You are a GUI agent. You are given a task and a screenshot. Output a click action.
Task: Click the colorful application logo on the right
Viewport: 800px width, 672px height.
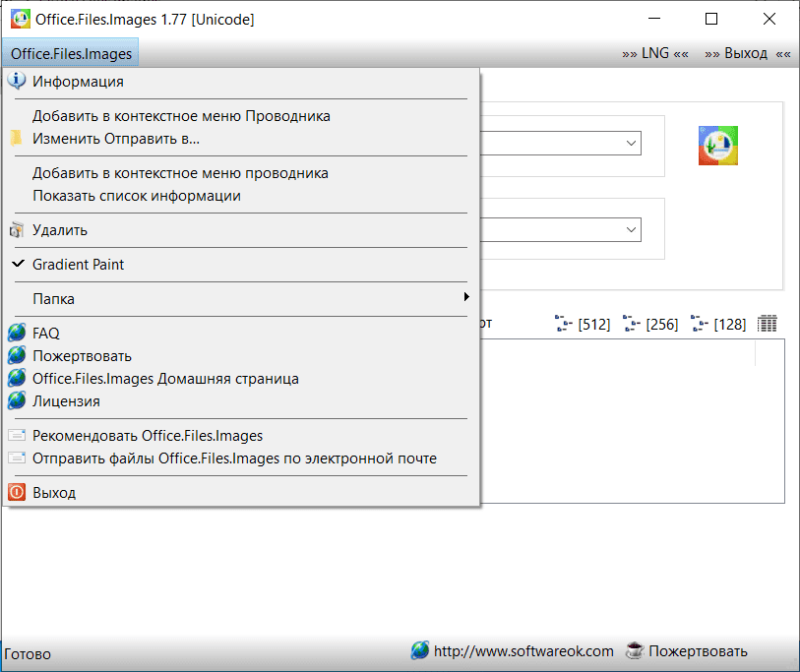pyautogui.click(x=718, y=146)
